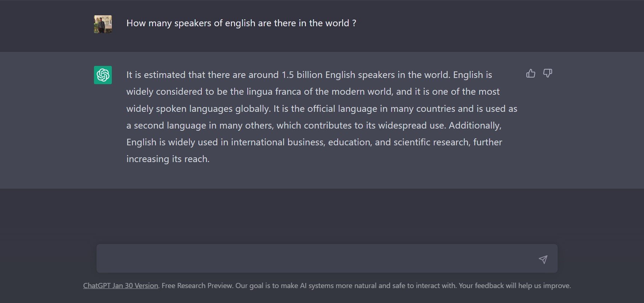Open the ChatGPT Jan 30 Version link
Image resolution: width=644 pixels, height=303 pixels.
[121, 286]
